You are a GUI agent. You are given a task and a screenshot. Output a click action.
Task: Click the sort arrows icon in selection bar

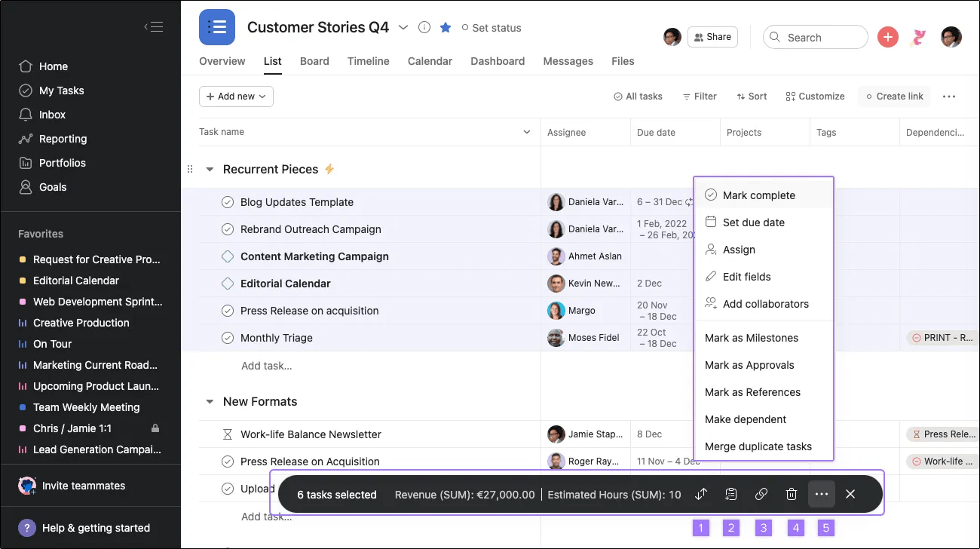tap(700, 494)
